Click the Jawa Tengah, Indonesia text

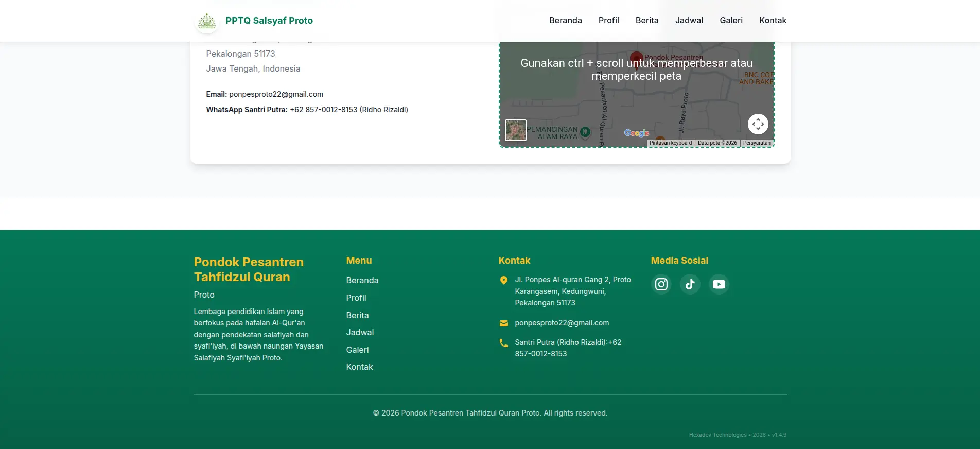coord(253,69)
